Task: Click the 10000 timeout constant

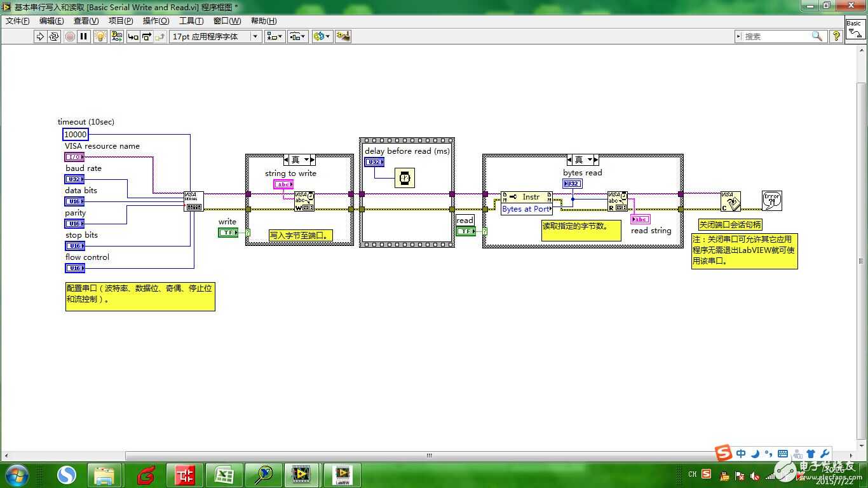Action: [x=76, y=134]
